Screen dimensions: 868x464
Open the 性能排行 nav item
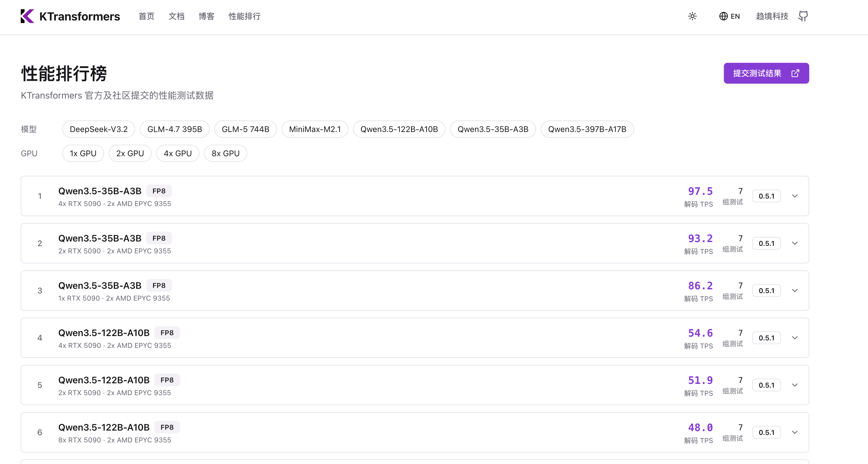[245, 16]
